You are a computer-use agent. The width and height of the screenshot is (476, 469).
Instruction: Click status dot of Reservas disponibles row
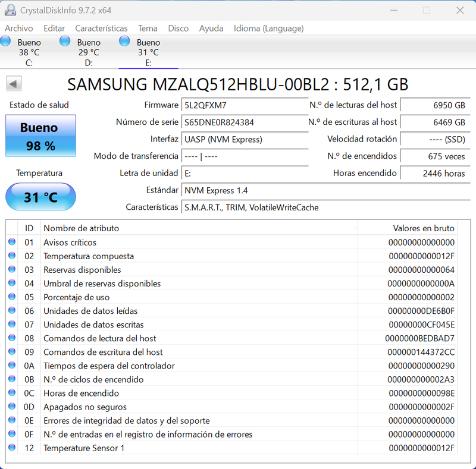tap(12, 269)
